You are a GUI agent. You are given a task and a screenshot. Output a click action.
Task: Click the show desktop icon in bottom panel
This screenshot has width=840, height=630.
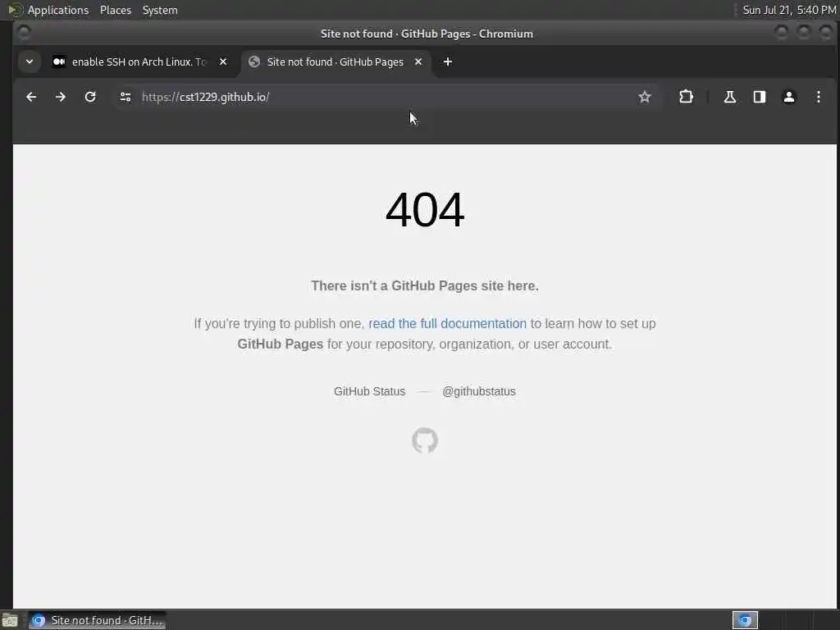tap(10, 621)
